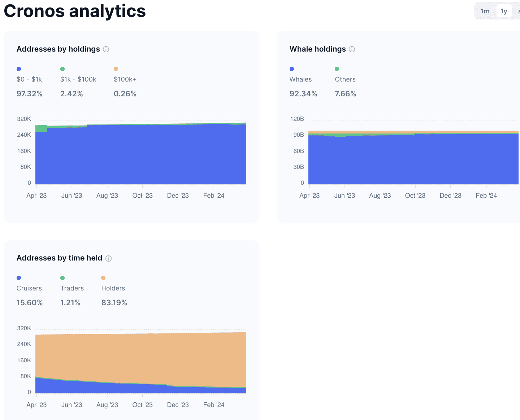Click the blue Whales legend dot

click(292, 69)
